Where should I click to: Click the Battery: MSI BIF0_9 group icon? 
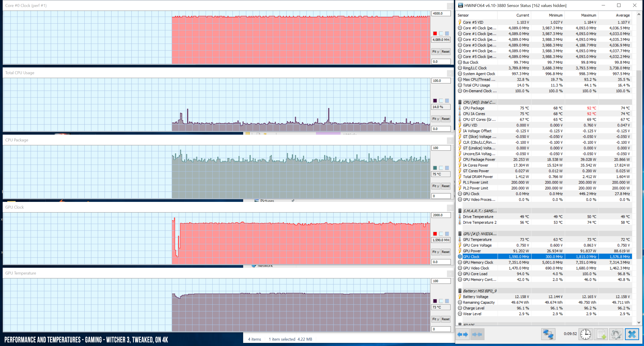(x=460, y=291)
